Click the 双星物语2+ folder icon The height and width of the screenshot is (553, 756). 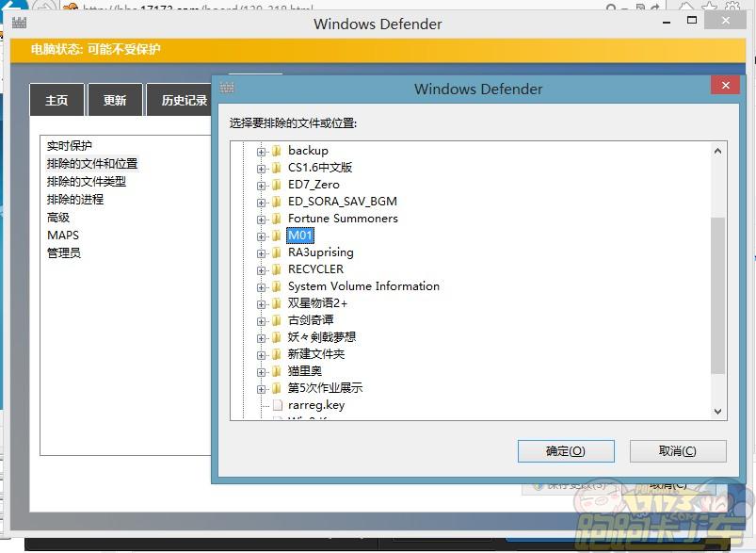point(277,303)
